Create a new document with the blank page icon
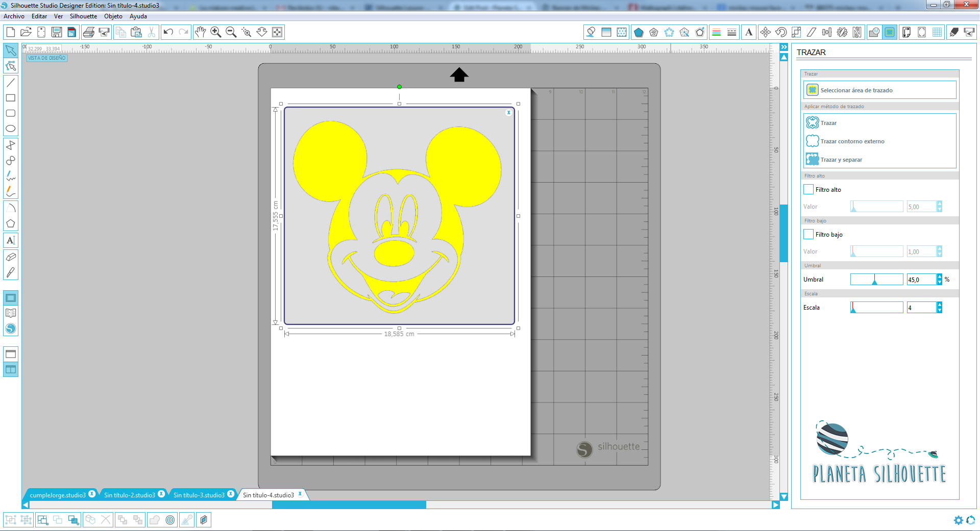Image resolution: width=980 pixels, height=531 pixels. 10,32
